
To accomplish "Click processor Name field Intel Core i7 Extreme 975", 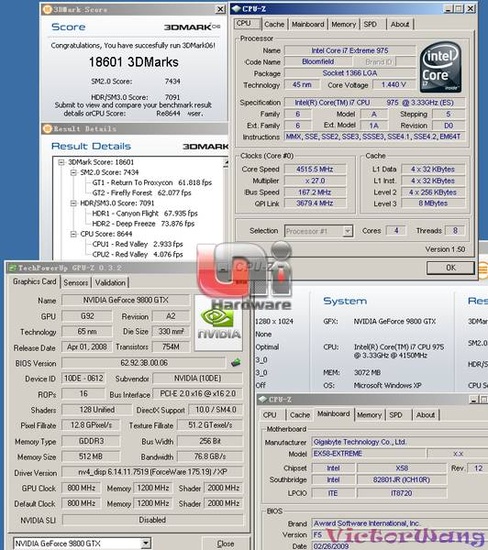I will pos(350,51).
